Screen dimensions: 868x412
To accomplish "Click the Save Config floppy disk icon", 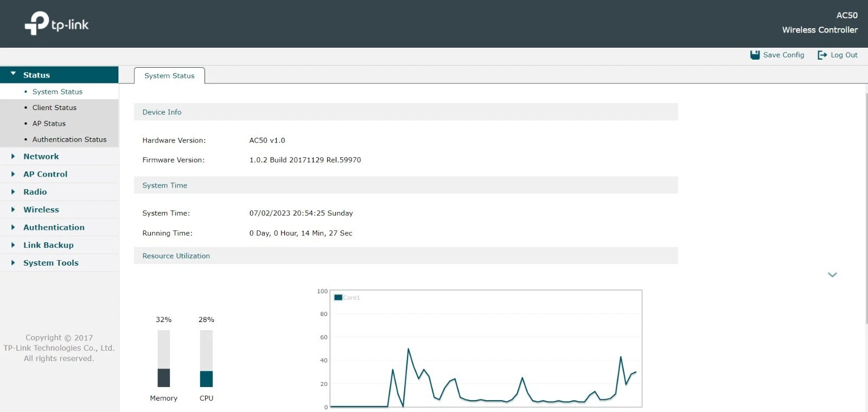I will tap(755, 55).
